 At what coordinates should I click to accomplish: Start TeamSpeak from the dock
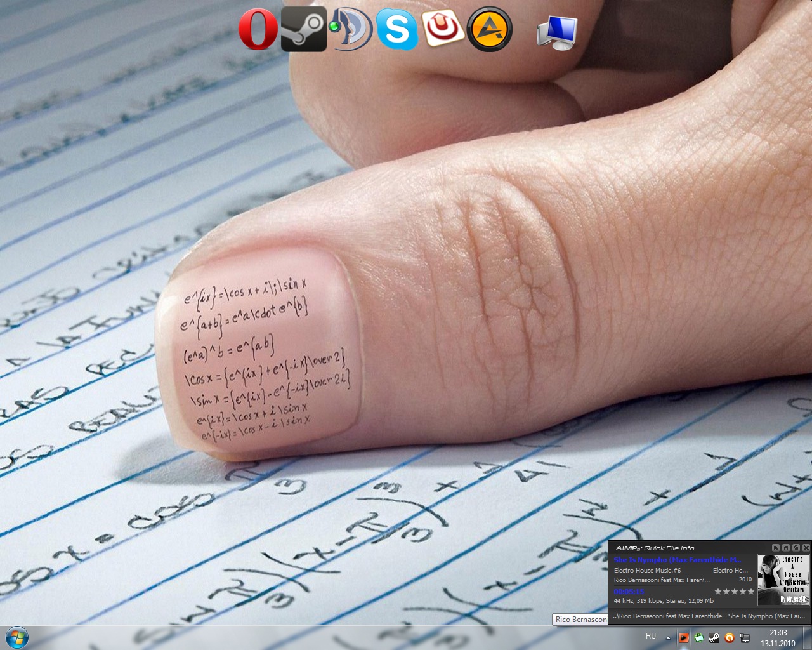[x=350, y=29]
